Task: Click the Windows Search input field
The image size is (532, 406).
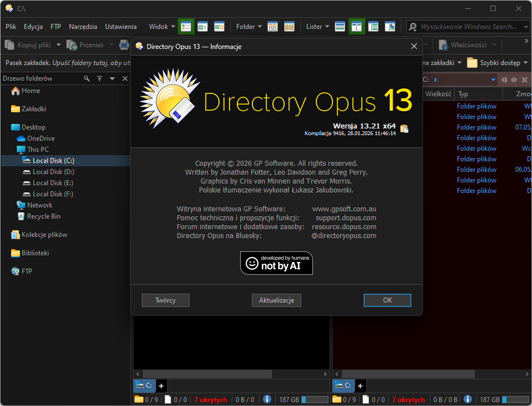Action: point(469,27)
